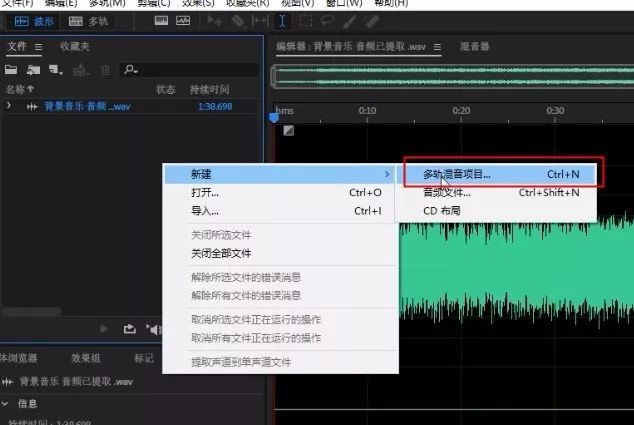Click the blue playhead marker

click(274, 117)
